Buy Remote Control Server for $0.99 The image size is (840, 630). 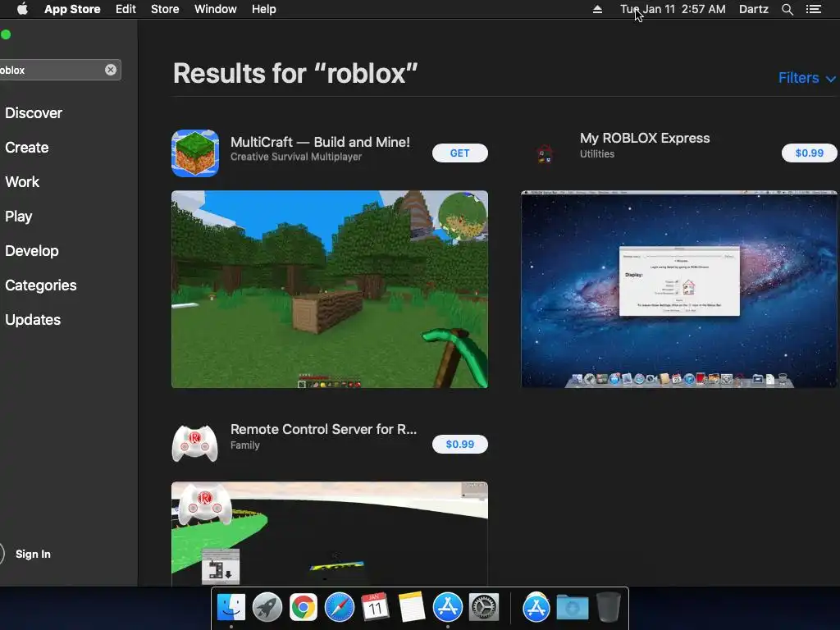[459, 444]
